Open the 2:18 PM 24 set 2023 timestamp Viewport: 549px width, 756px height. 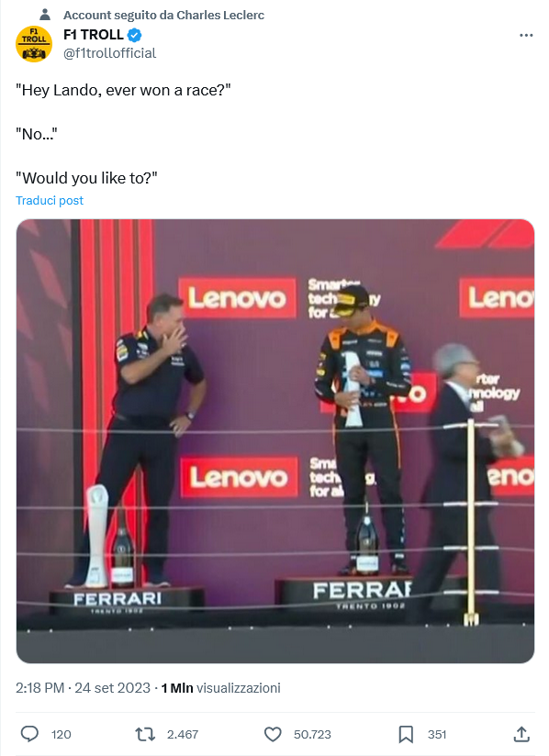83,688
